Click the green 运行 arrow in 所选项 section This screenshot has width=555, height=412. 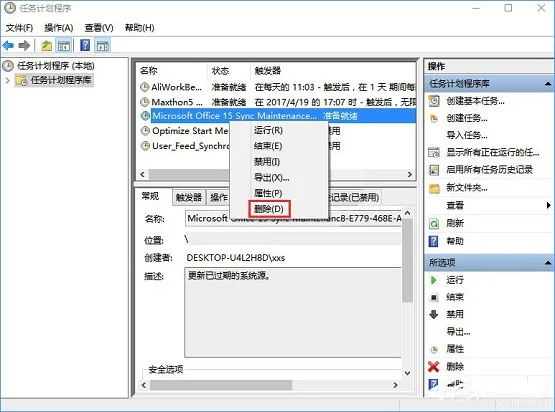coord(434,280)
